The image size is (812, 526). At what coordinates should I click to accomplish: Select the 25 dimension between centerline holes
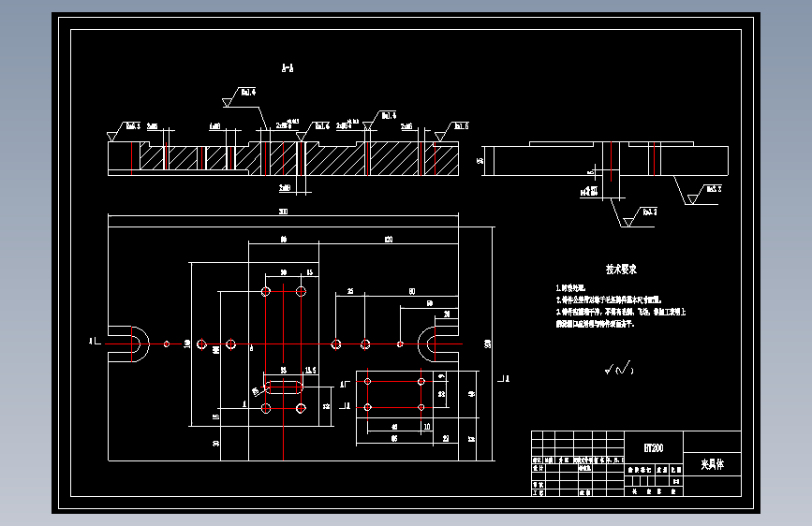[x=350, y=291]
